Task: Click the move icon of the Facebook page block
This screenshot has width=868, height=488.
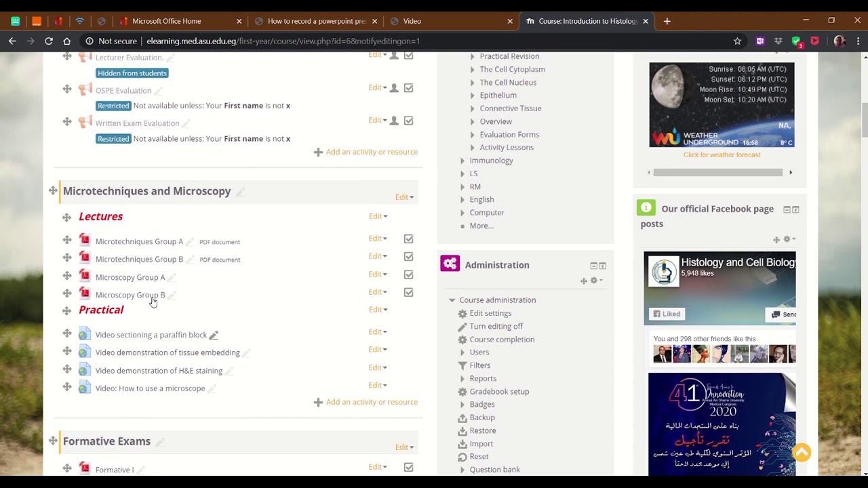Action: click(x=776, y=239)
